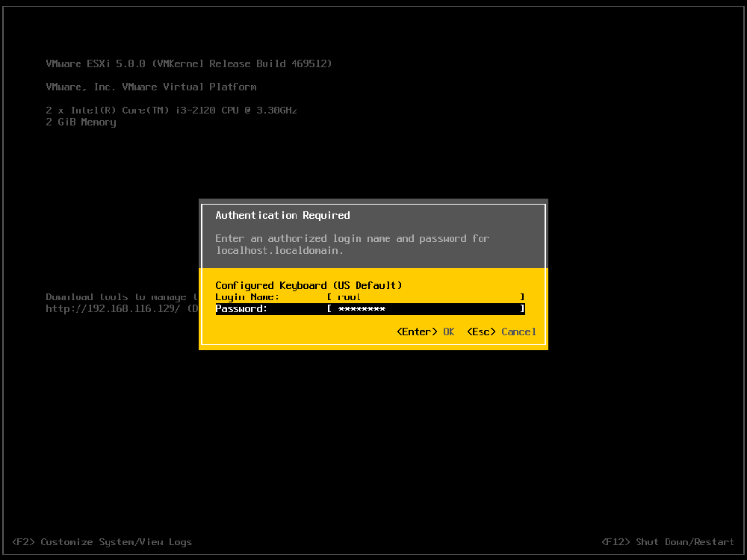
Task: Select the VMware ESXi 5.0.0 version line
Action: coord(189,63)
